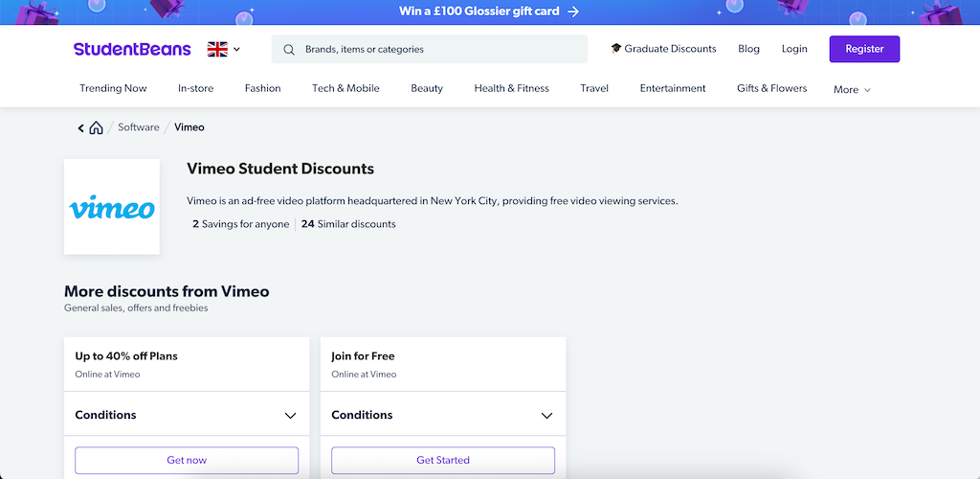Open the Login page

(794, 49)
